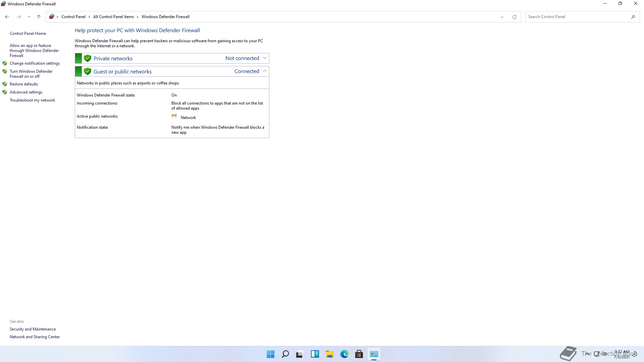This screenshot has height=362, width=644.
Task: Go back with the back arrow
Action: pos(7,17)
